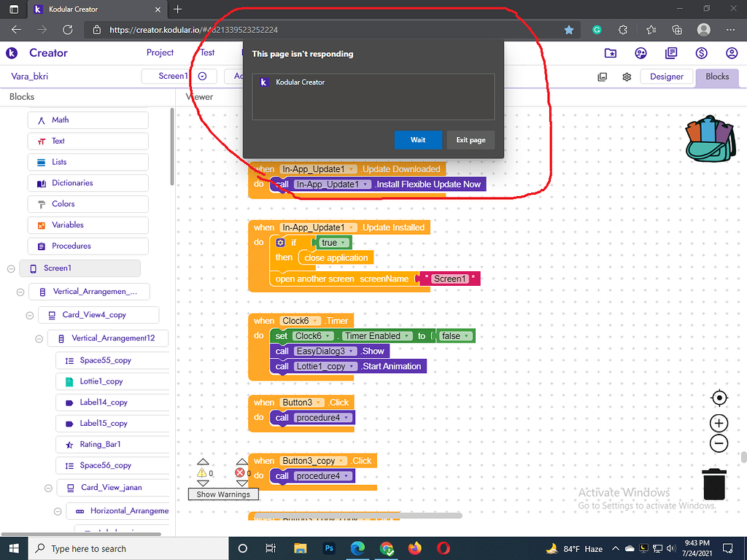The height and width of the screenshot is (560, 747).
Task: Click the viewer horizontal scrollbar
Action: point(358,516)
